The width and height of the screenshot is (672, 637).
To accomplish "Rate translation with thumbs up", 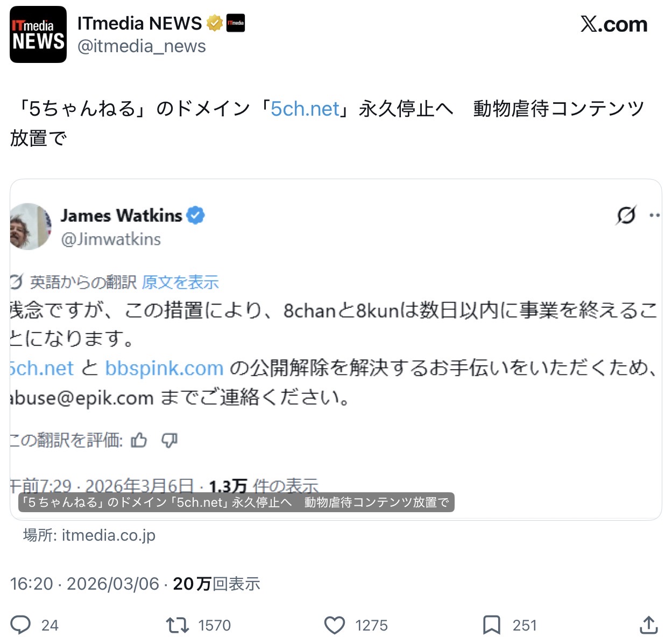I will tap(139, 440).
